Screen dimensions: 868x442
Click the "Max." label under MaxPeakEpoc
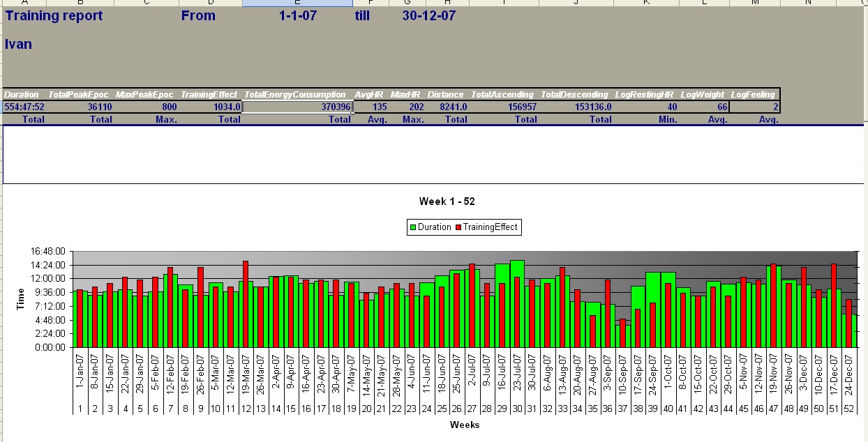click(x=166, y=120)
